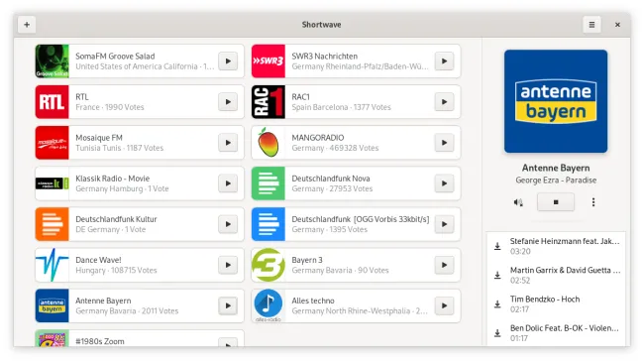Click the Bayern 3 station logo

tap(268, 265)
